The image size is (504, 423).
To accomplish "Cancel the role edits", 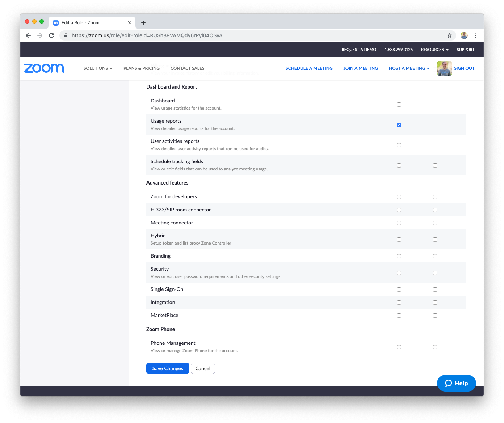I will [203, 368].
